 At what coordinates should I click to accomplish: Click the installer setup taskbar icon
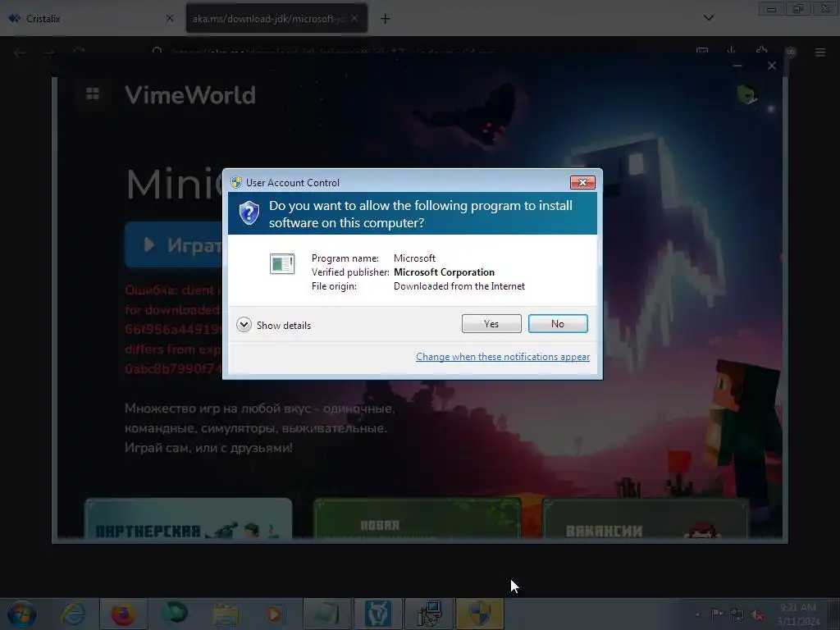click(x=428, y=614)
